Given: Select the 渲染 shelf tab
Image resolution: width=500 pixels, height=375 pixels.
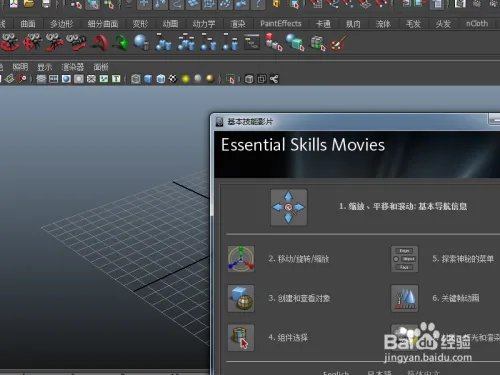Looking at the screenshot, I should tap(238, 24).
